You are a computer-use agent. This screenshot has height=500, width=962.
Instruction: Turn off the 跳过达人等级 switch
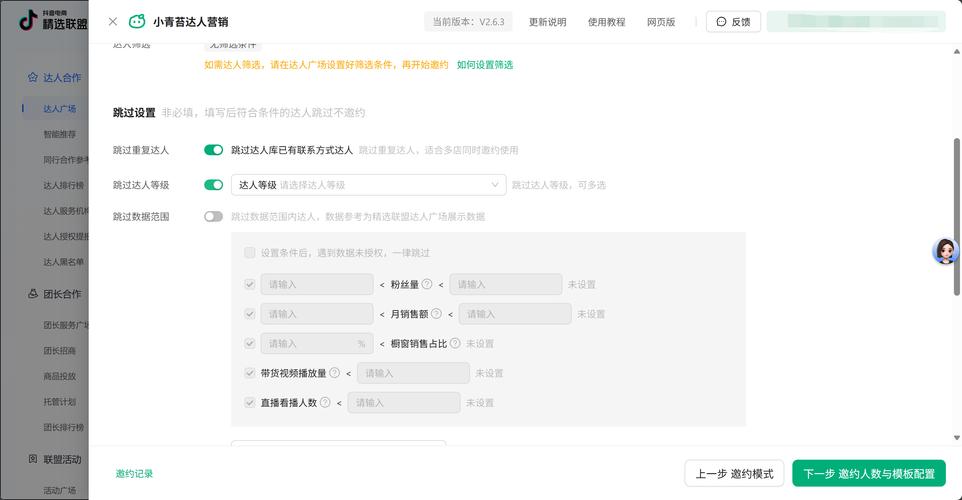point(214,185)
